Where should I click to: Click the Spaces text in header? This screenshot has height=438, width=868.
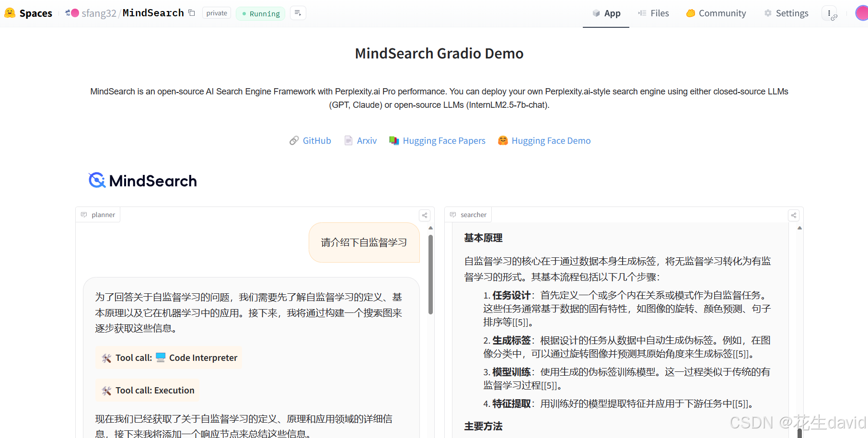pyautogui.click(x=36, y=13)
